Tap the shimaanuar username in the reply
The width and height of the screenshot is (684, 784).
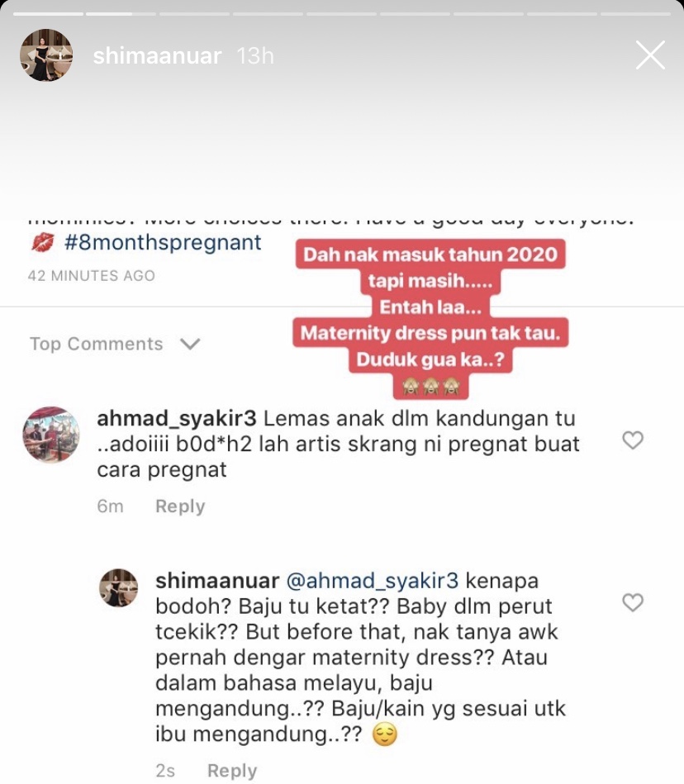click(217, 581)
